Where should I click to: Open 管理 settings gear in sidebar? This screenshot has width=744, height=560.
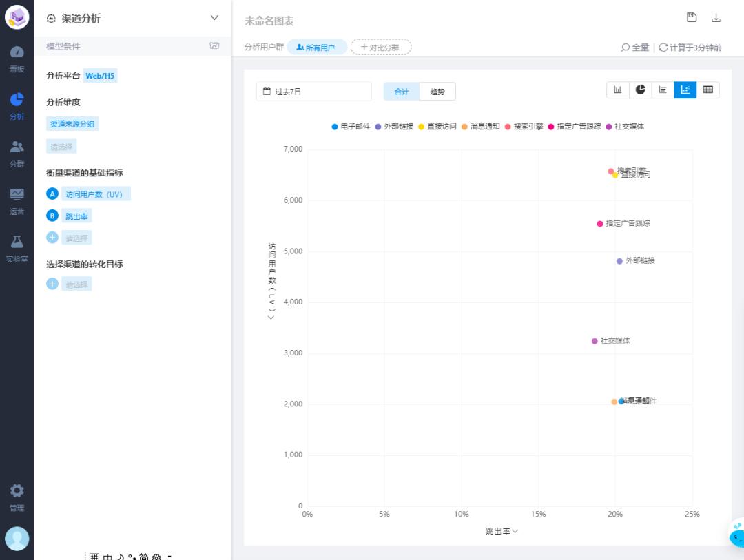(x=17, y=497)
